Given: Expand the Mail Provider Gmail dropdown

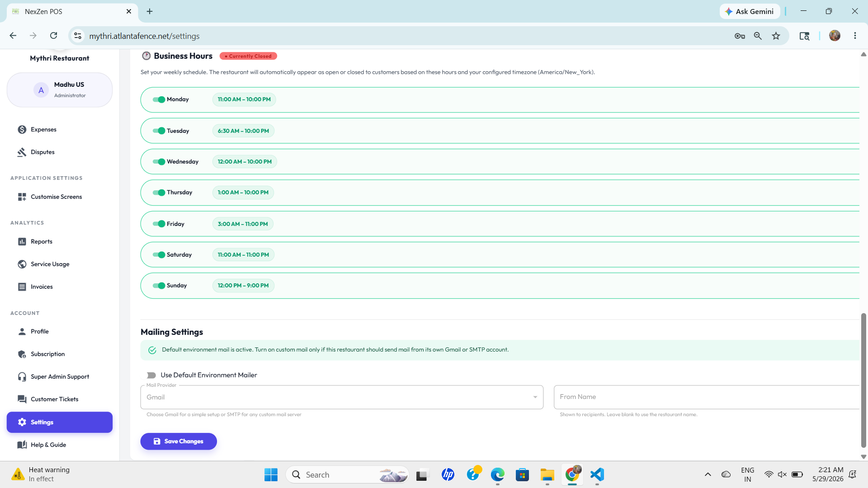Looking at the screenshot, I should click(342, 397).
